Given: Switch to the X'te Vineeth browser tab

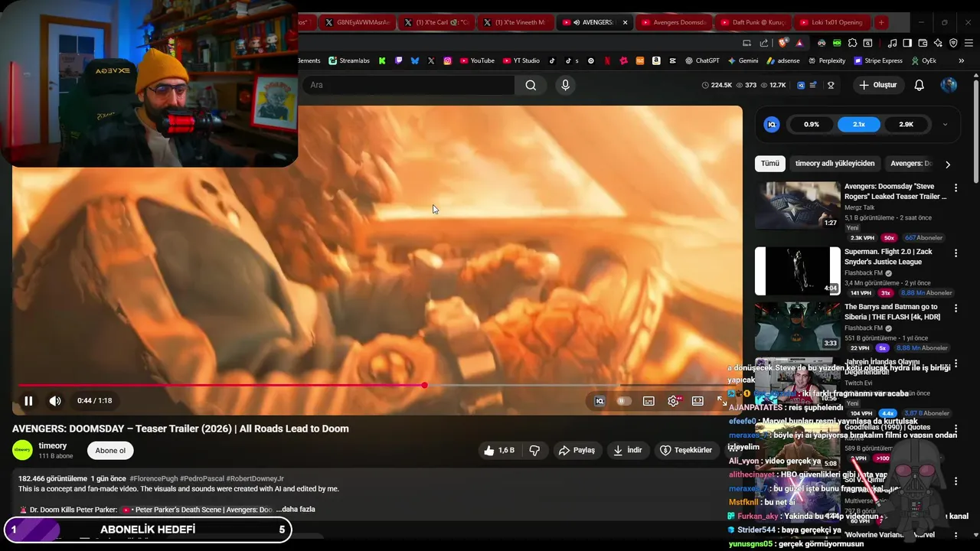Looking at the screenshot, I should tap(514, 22).
